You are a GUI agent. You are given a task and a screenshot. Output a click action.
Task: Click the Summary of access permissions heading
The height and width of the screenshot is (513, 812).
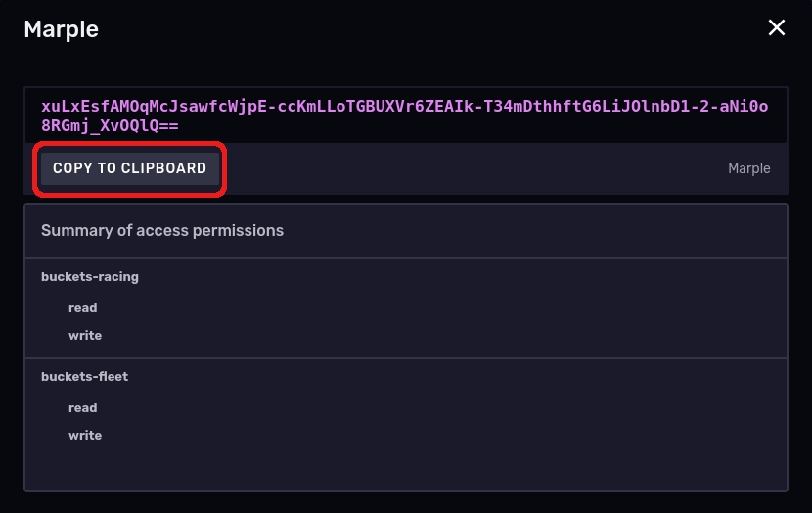pyautogui.click(x=162, y=231)
